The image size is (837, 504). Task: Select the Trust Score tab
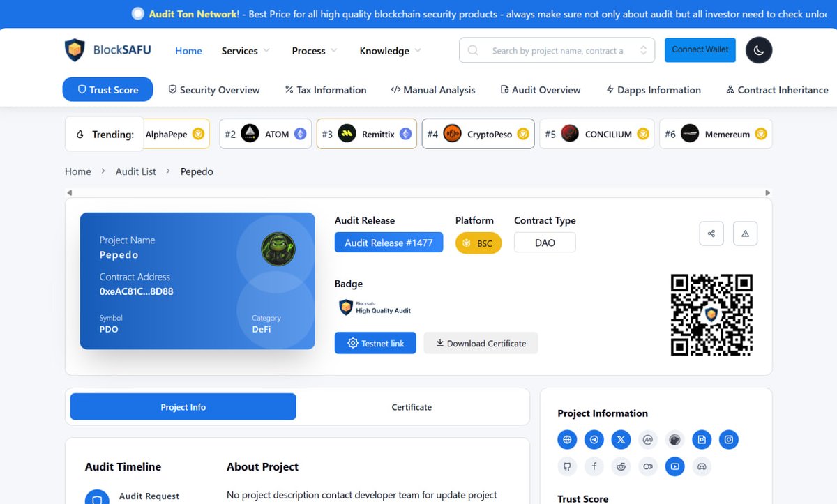[107, 89]
